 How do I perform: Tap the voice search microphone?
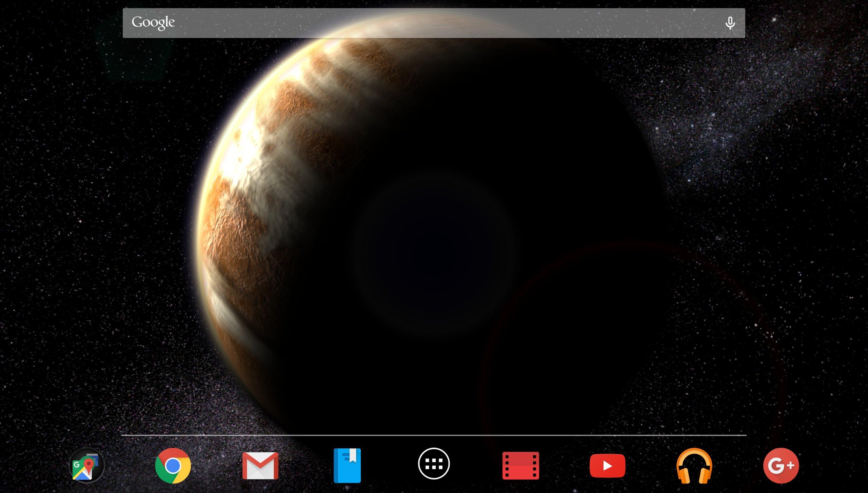[730, 23]
